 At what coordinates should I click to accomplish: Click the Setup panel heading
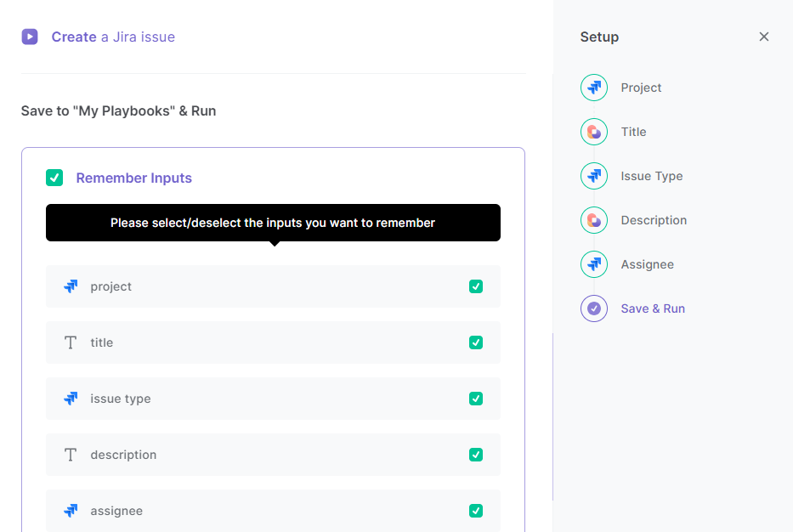click(x=599, y=37)
